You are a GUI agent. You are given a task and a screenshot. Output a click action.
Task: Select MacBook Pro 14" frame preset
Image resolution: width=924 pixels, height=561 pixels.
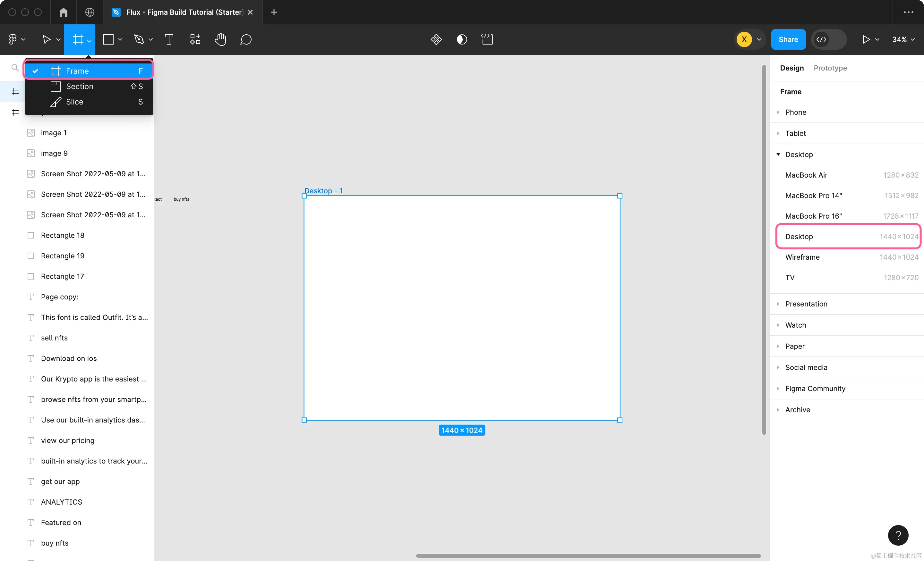click(x=813, y=196)
